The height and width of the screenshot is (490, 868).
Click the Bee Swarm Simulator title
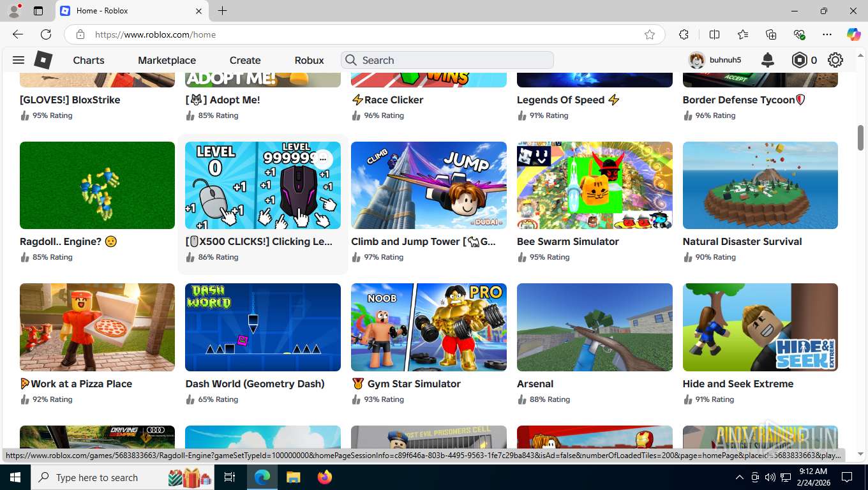pyautogui.click(x=568, y=241)
